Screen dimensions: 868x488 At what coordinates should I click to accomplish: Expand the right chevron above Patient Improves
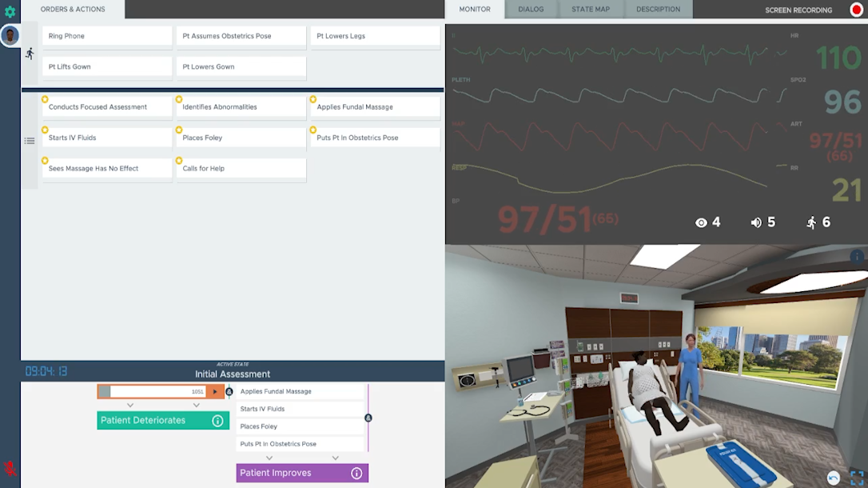point(336,458)
